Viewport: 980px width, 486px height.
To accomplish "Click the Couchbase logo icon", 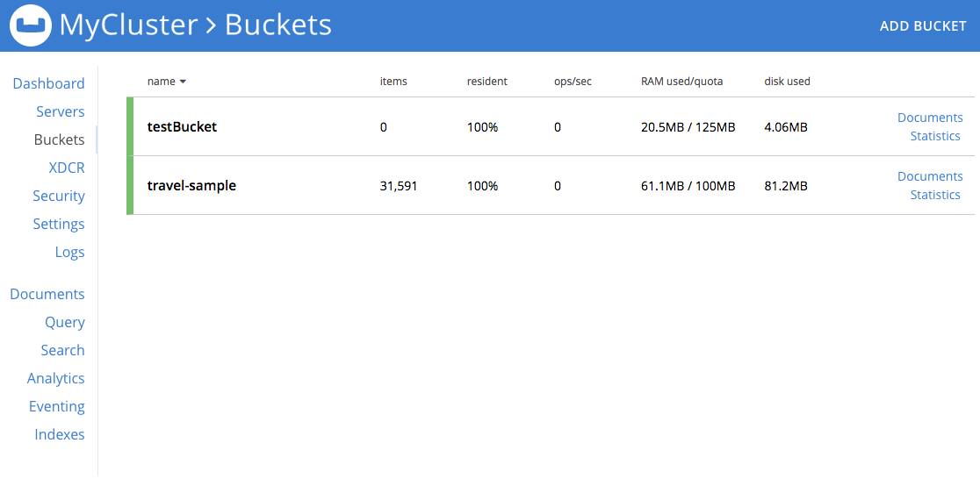I will [x=31, y=25].
